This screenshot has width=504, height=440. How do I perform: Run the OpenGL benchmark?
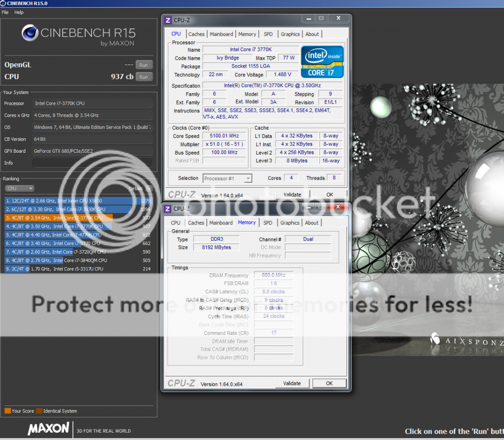pos(143,65)
